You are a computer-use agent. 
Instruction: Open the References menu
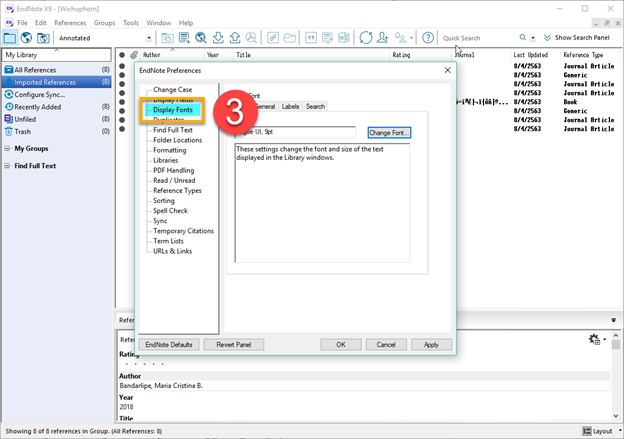70,22
